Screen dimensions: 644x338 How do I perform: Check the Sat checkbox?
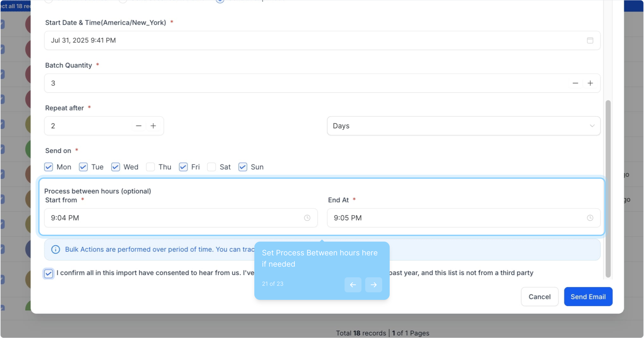tap(211, 167)
